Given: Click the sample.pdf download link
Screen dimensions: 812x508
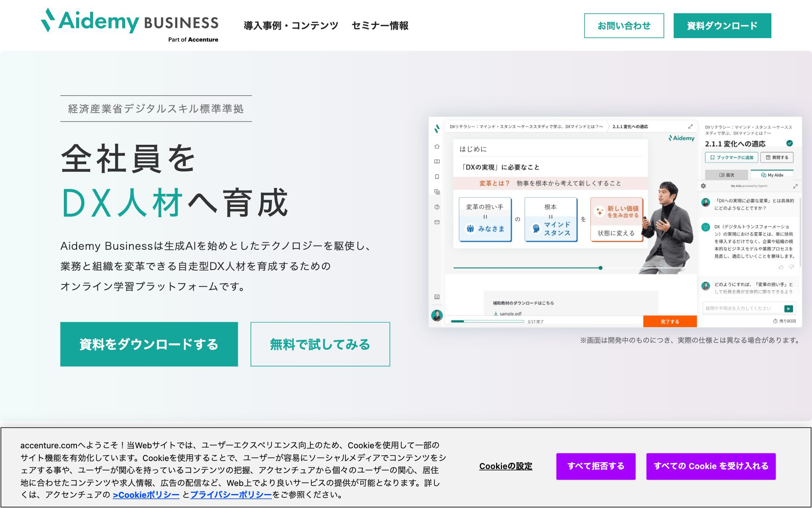Looking at the screenshot, I should point(507,314).
